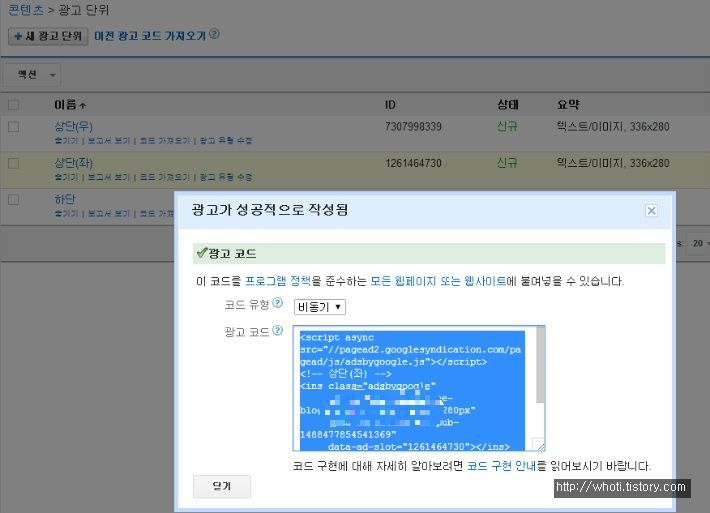Open help icon beside 코드 유형 label
The width and height of the screenshot is (710, 513).
coord(278,303)
